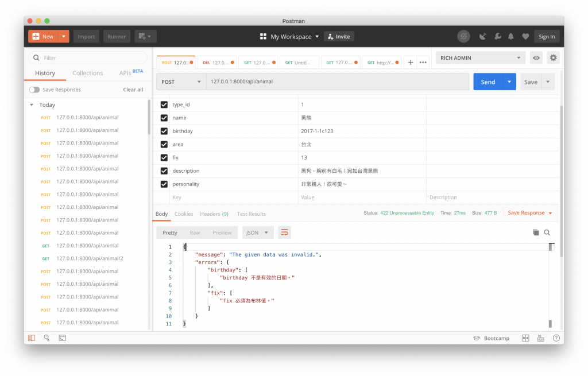The height and width of the screenshot is (376, 588).
Task: Open the New button dropdown arrow
Action: point(64,36)
